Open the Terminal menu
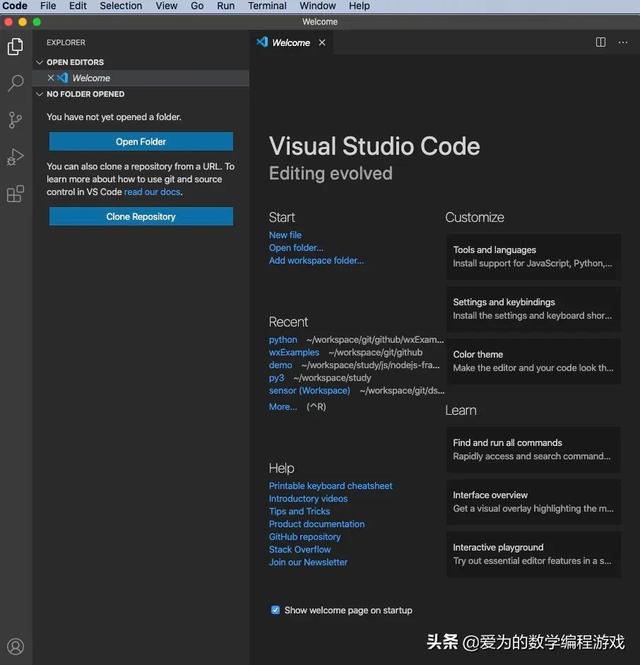Image resolution: width=640 pixels, height=665 pixels. pos(267,6)
